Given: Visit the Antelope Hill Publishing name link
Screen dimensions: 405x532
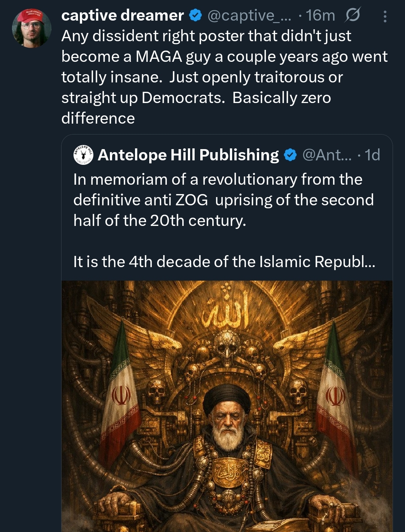Looking at the screenshot, I should click(188, 155).
